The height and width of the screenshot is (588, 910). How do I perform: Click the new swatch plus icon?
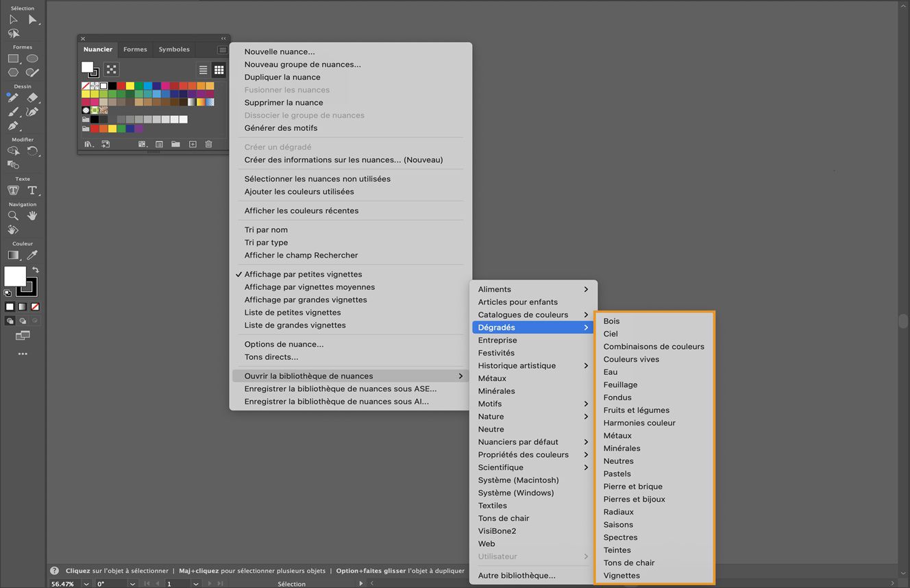[x=193, y=144]
